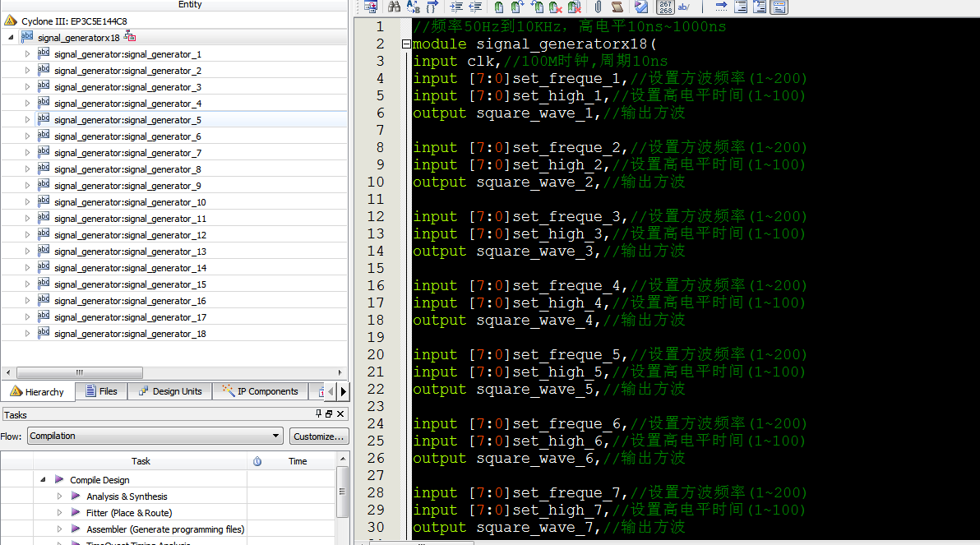Click the Tasks scrollbar up arrow
Screen dimensions: 980x545
(x=343, y=459)
